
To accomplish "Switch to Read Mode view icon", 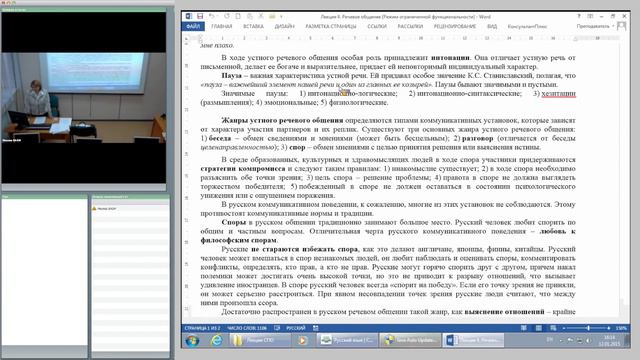I will click(524, 328).
